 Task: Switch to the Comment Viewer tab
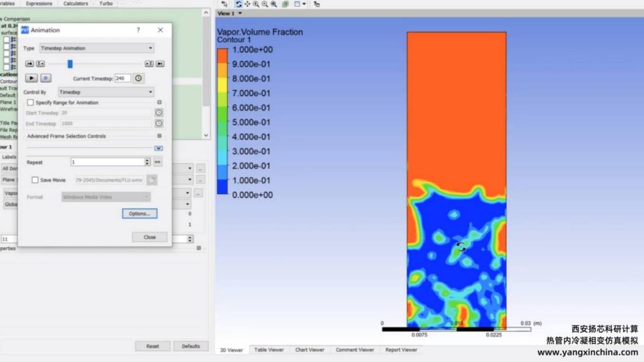355,349
